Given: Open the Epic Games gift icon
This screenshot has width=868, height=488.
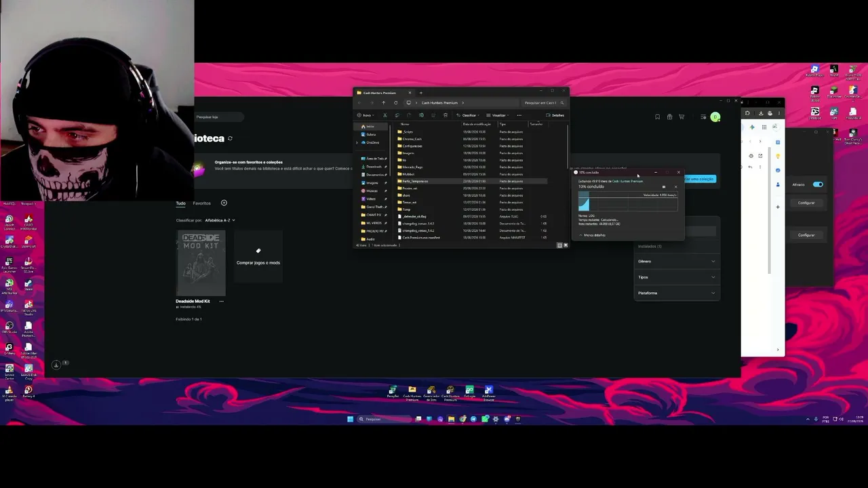Looking at the screenshot, I should (x=669, y=117).
